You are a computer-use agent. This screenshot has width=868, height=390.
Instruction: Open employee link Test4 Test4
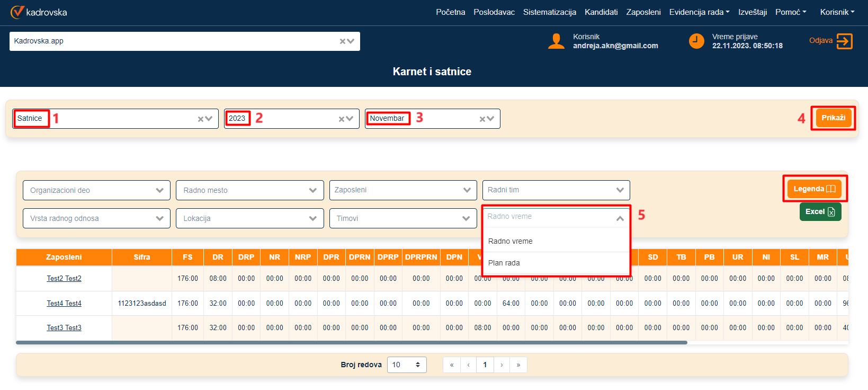point(64,303)
